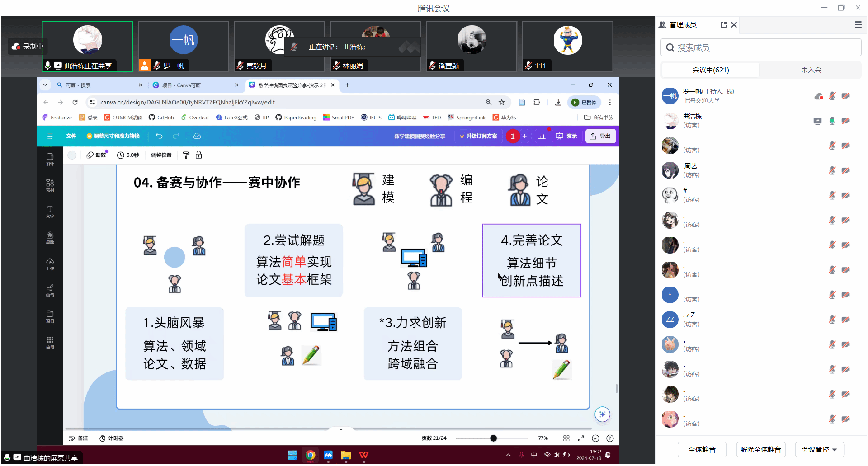Click the Canva undo arrow
The image size is (868, 466).
[x=159, y=136]
